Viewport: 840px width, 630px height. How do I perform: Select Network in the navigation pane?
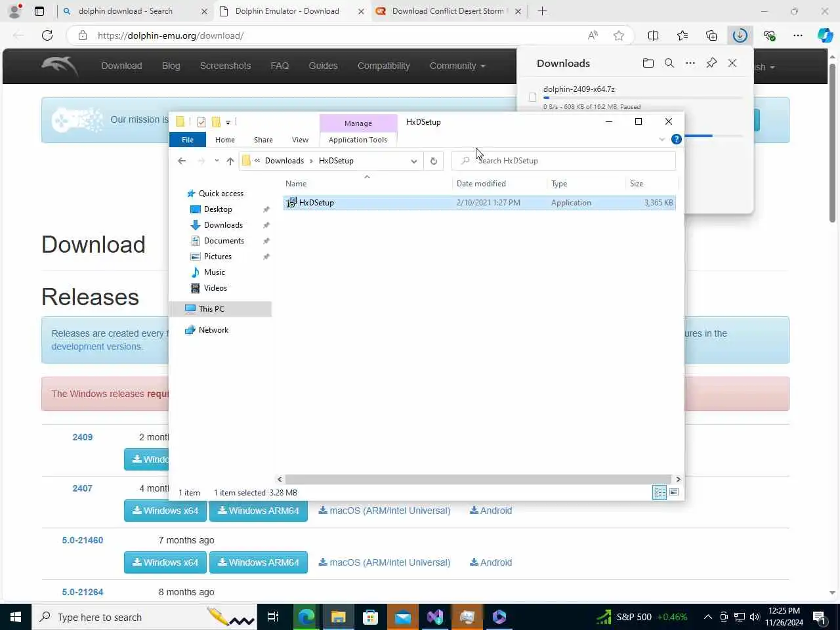(x=213, y=330)
